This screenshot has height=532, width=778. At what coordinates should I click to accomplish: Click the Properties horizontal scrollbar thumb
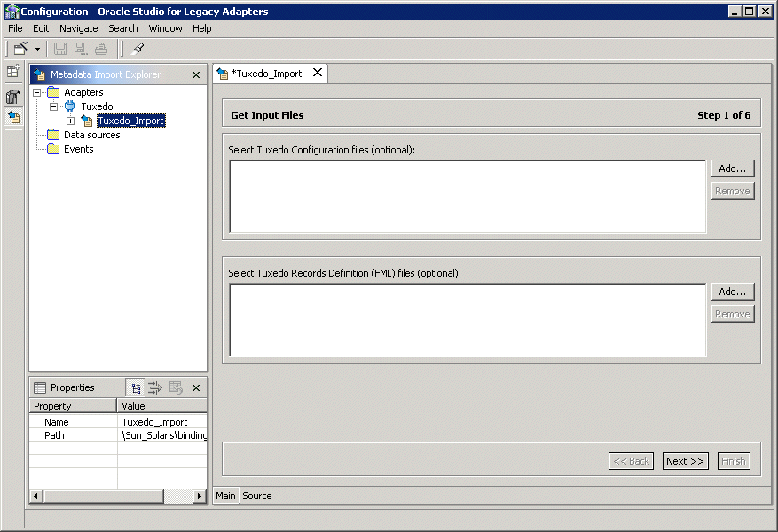pyautogui.click(x=103, y=496)
